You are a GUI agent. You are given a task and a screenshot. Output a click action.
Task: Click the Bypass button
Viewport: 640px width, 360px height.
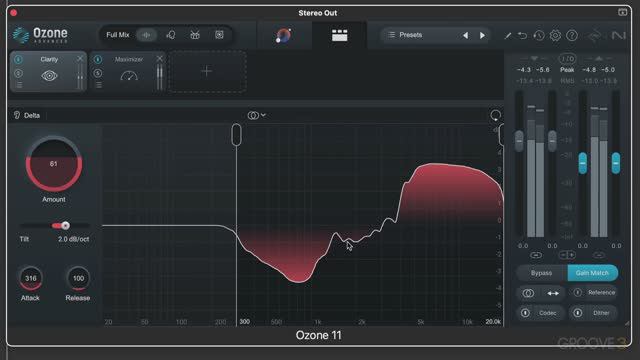(x=541, y=273)
